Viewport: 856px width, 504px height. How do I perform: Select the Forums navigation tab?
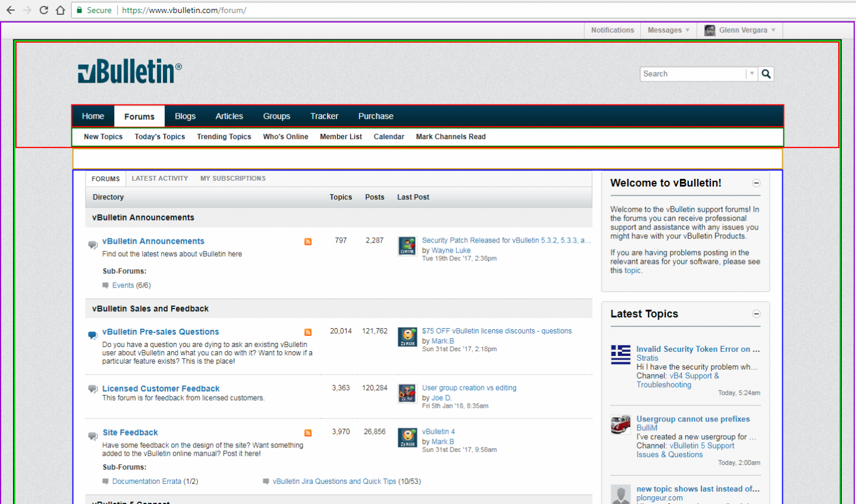click(140, 116)
